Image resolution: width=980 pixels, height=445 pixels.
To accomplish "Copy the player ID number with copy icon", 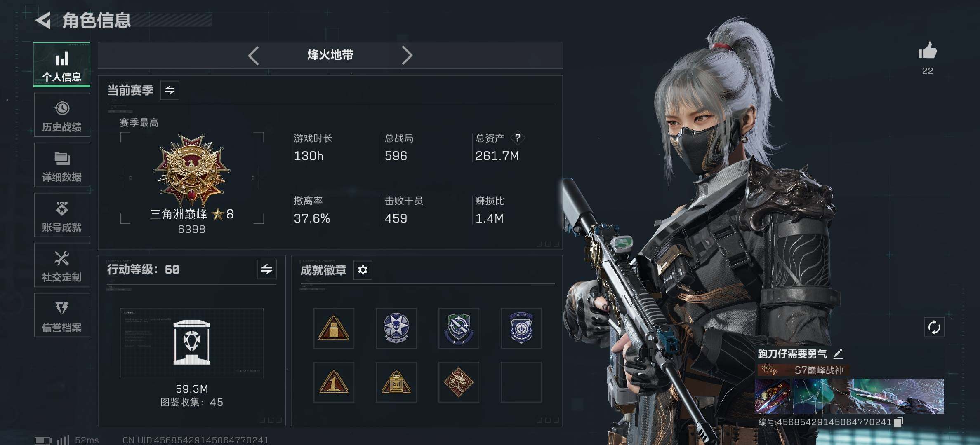I will [899, 422].
